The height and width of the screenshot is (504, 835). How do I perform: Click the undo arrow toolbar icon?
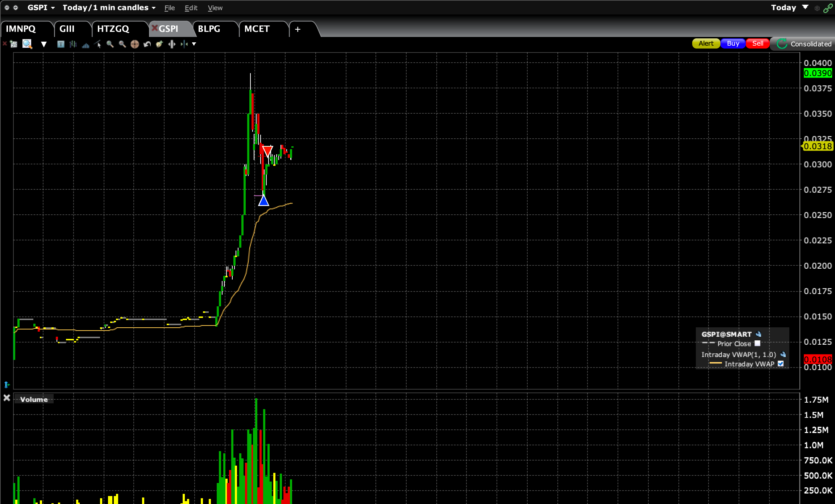click(x=147, y=44)
